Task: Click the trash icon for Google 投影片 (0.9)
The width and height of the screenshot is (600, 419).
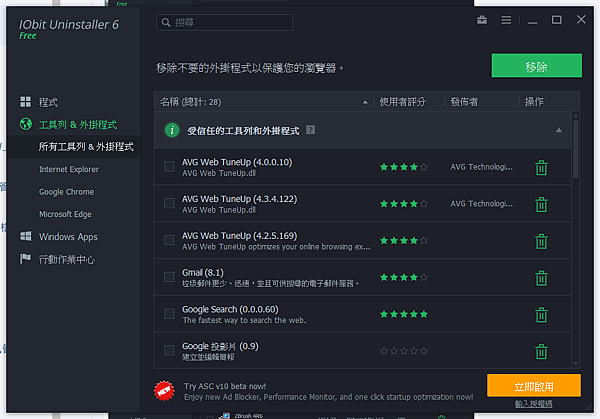Action: point(541,351)
